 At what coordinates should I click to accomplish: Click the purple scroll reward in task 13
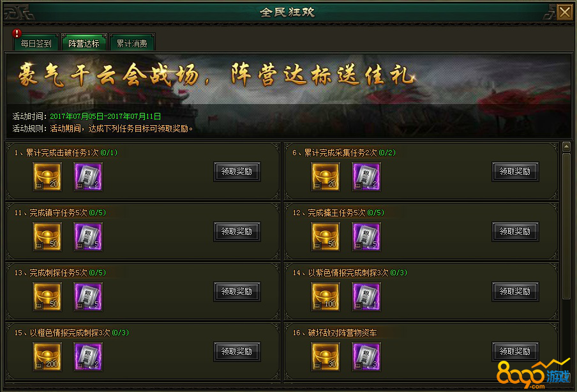point(88,297)
